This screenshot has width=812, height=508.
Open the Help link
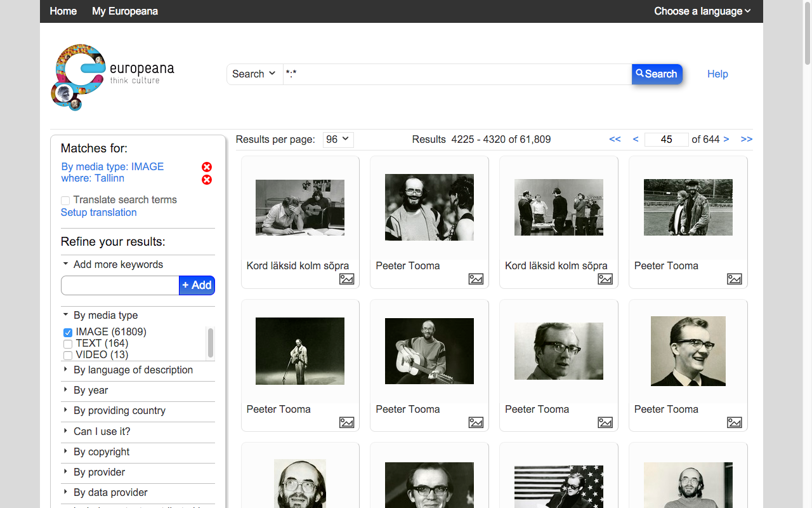tap(717, 74)
